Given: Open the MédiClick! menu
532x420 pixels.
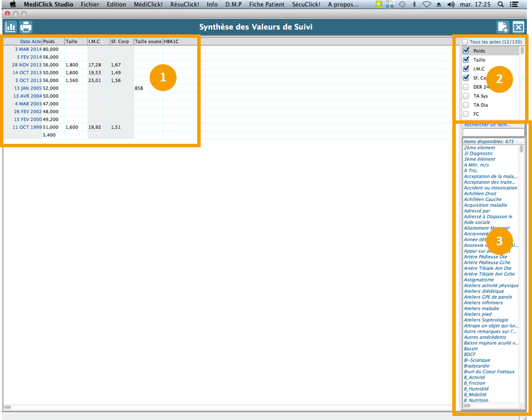Looking at the screenshot, I should 147,4.
